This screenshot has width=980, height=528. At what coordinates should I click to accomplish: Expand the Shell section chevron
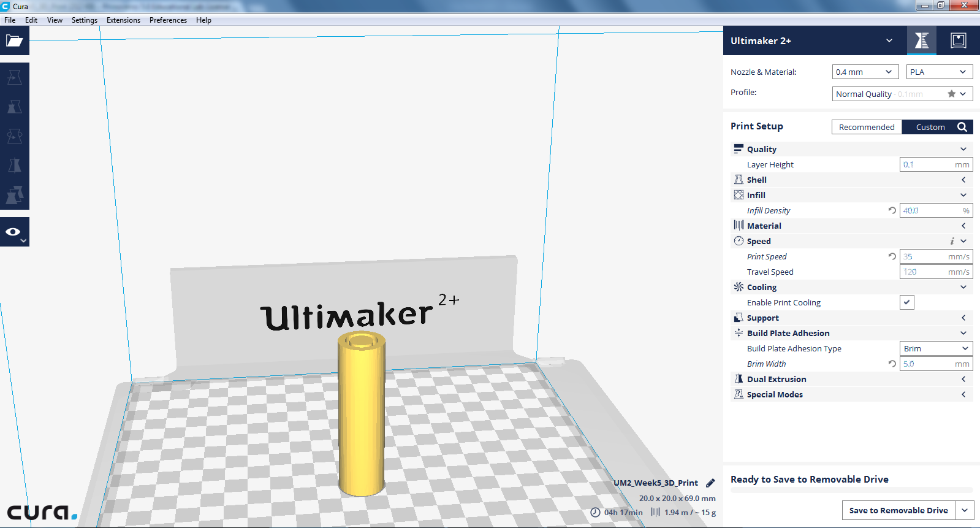(x=963, y=180)
